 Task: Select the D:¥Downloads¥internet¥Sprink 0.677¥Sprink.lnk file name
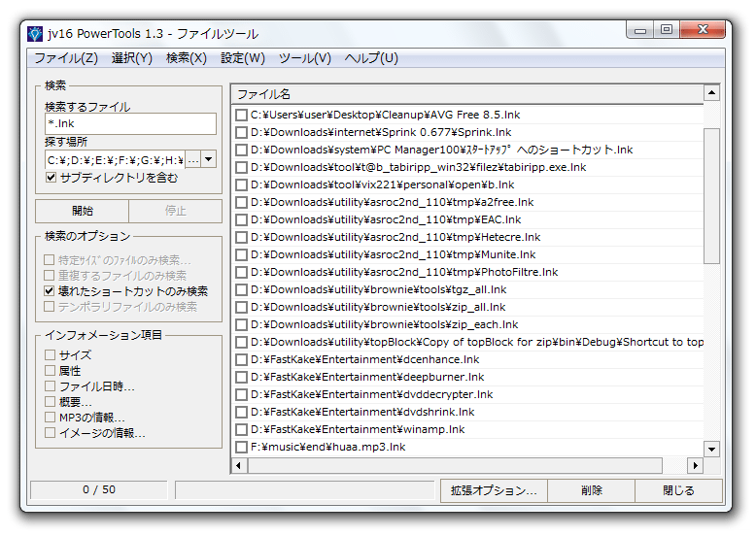point(381,132)
